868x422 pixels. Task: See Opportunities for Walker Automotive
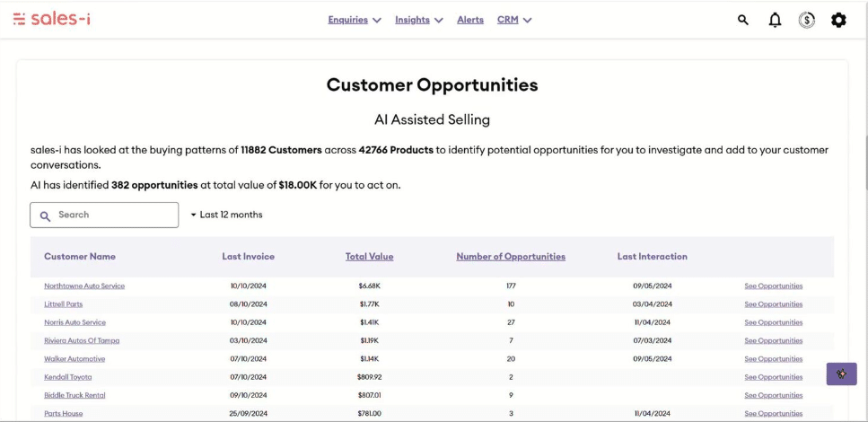tap(774, 359)
